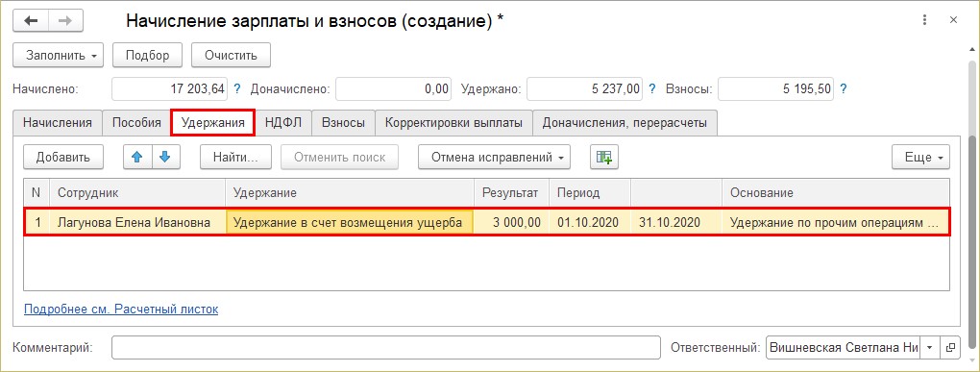Click the Добавить button
Viewport: 980px width, 372px height.
(63, 157)
